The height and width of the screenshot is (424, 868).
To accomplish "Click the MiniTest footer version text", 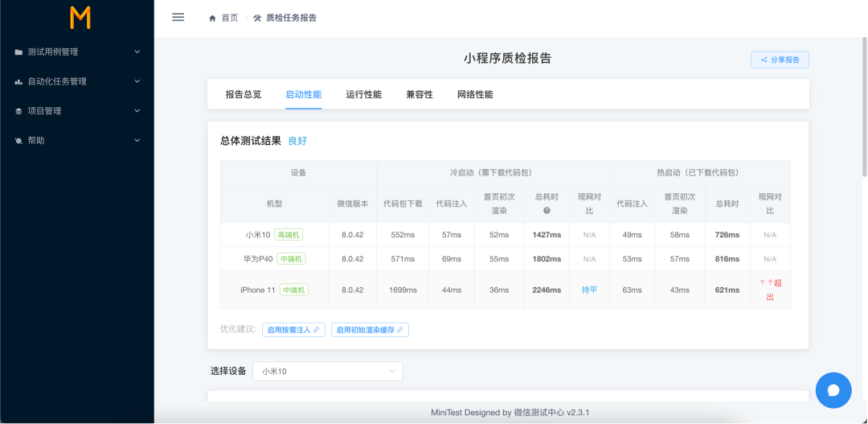I will [x=510, y=413].
